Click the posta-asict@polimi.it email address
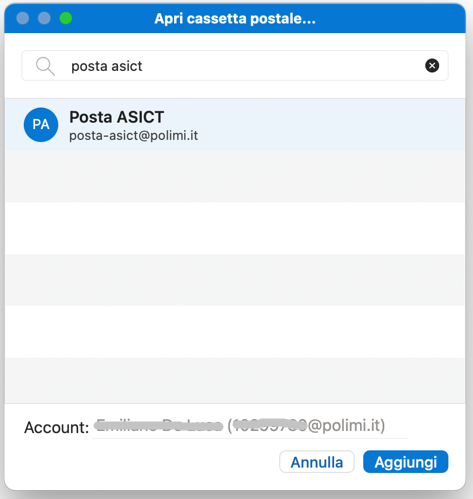The image size is (473, 499). [x=134, y=136]
